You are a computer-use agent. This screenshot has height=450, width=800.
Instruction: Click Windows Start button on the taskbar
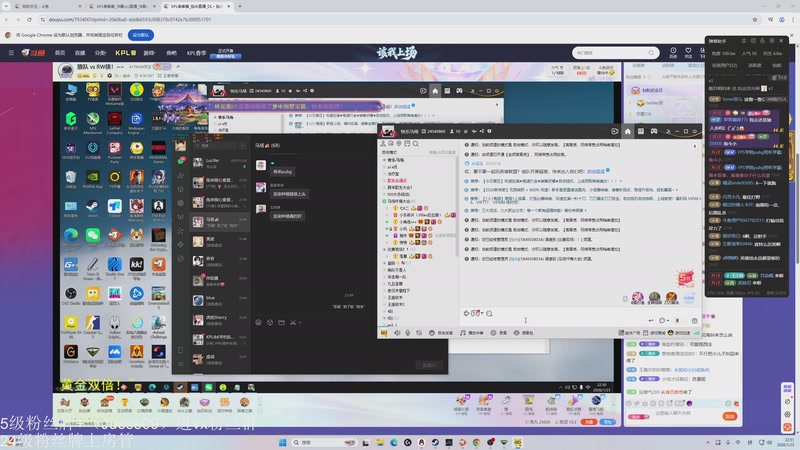click(282, 442)
